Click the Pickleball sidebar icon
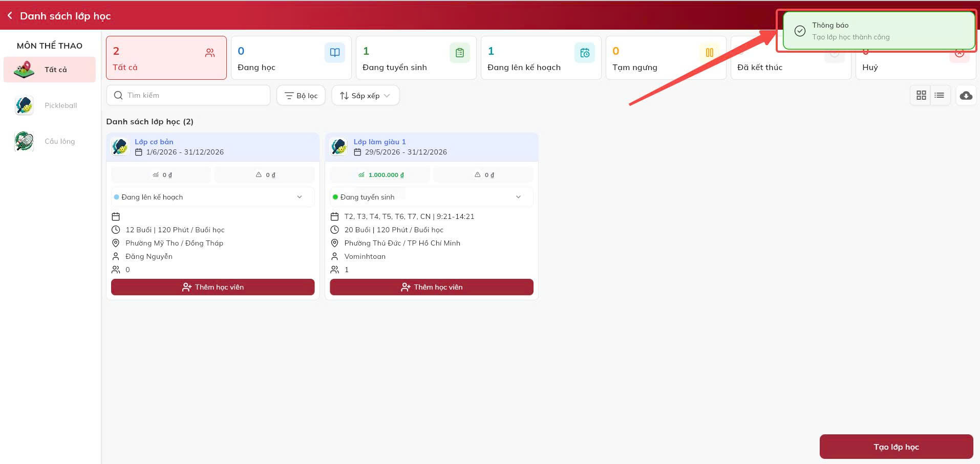Screen dimensions: 980x464 [x=24, y=105]
